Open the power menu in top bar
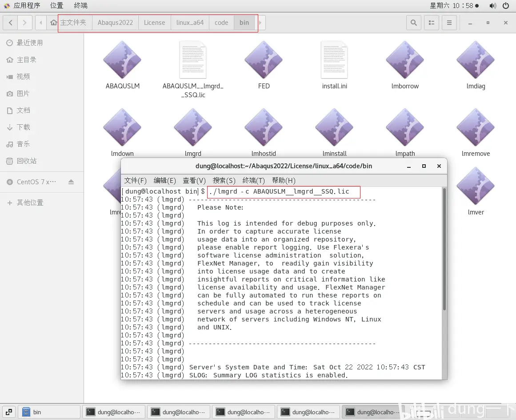Screen dimensions: 516x420 [506, 6]
